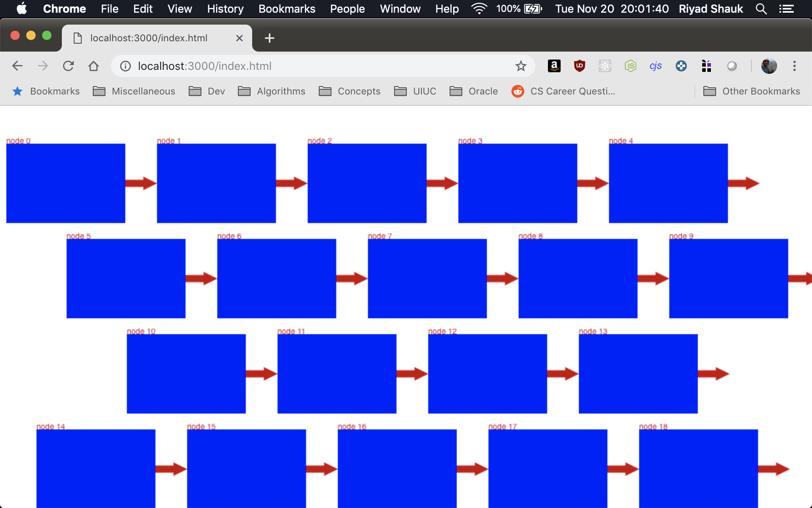Open the View menu
The image size is (812, 508).
pos(179,9)
